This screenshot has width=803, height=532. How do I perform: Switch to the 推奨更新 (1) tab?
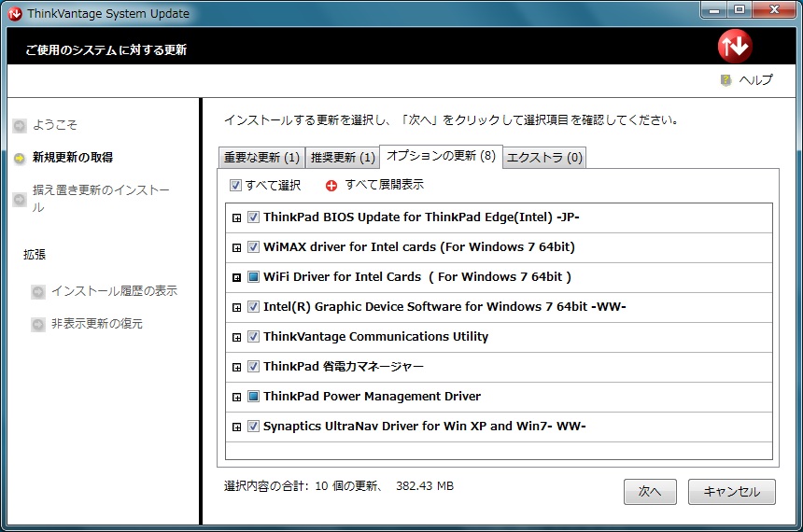point(343,157)
